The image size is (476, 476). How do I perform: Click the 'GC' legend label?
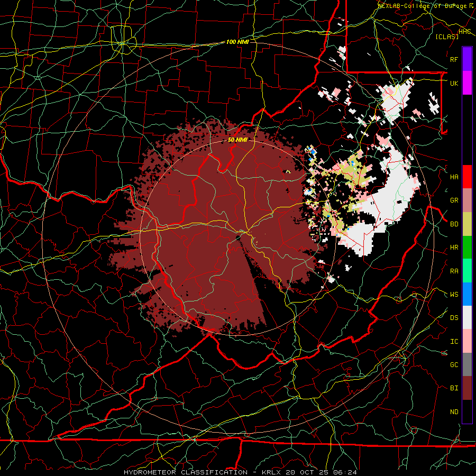click(x=454, y=365)
